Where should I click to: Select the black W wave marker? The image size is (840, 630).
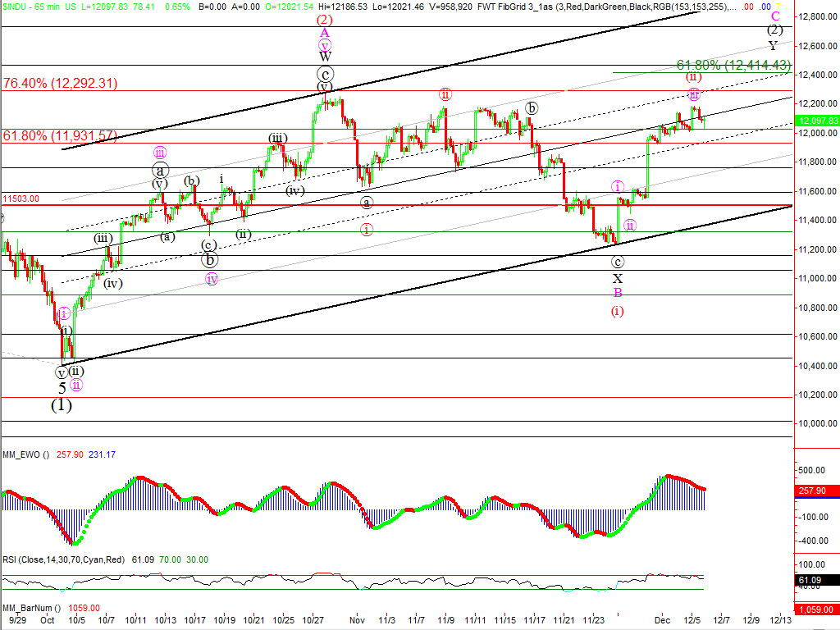coord(325,57)
